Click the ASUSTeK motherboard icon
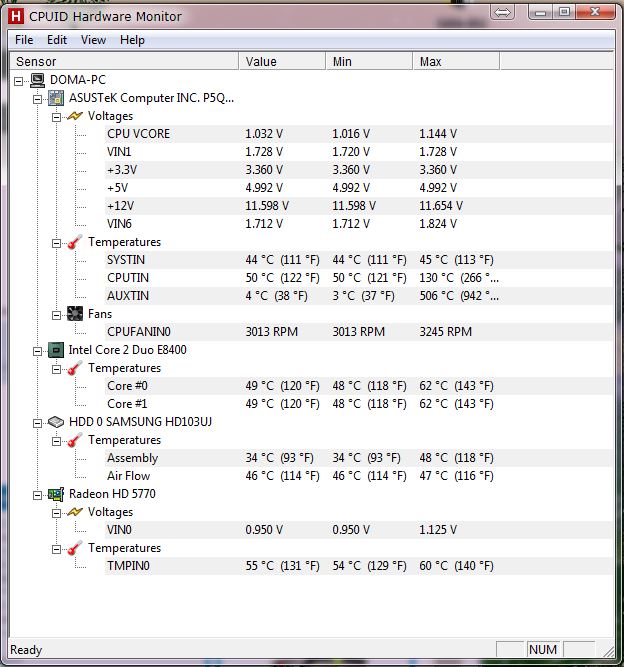Viewport: 624px width, 667px height. point(56,98)
